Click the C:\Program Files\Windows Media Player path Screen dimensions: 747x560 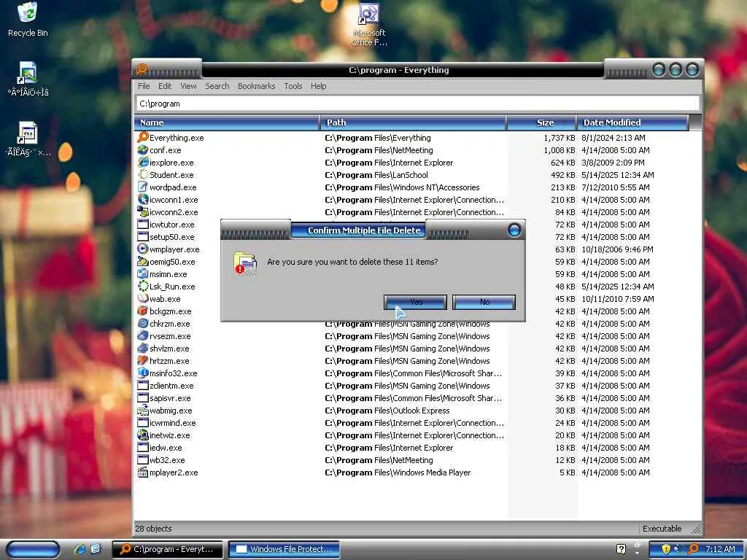point(398,472)
